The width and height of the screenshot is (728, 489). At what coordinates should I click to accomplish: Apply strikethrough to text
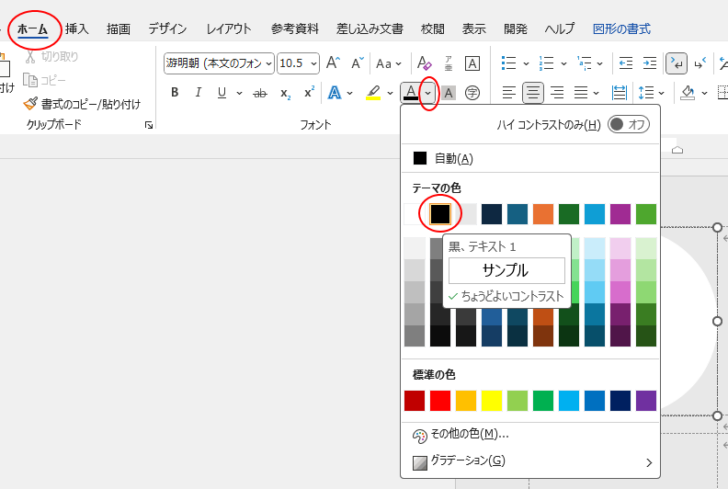click(x=260, y=93)
